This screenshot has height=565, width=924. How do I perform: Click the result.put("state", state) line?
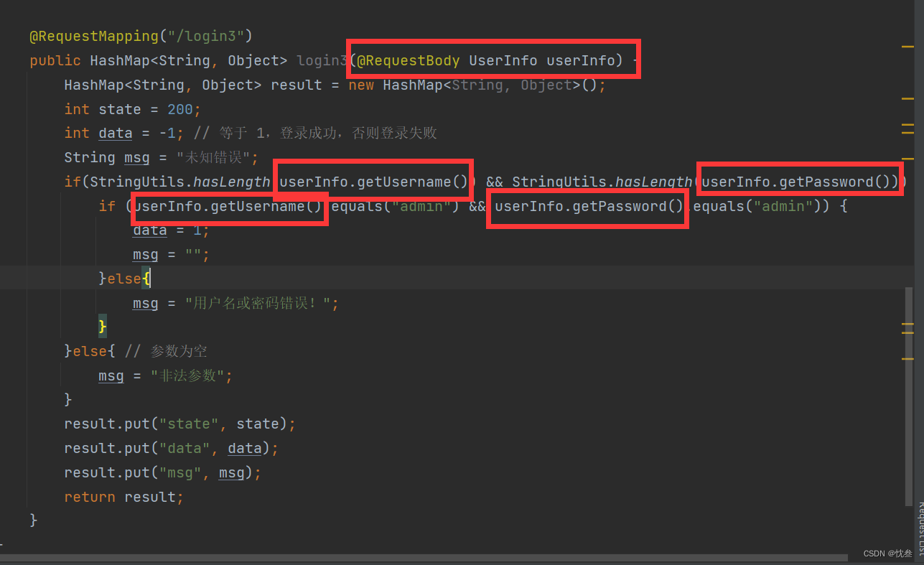coord(180,424)
